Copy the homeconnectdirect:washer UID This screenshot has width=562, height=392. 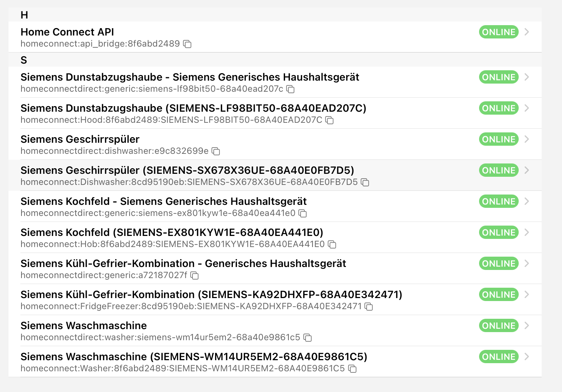[x=308, y=338]
